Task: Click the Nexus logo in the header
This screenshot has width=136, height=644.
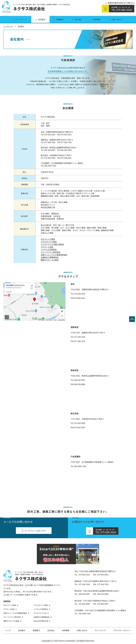Action: point(6,7)
